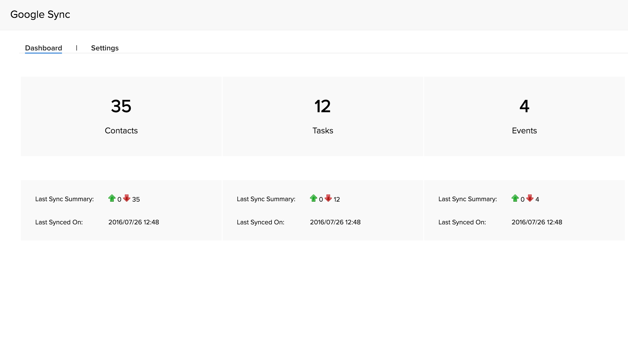Click the Contacts card label
Screen dimensions: 628x364
[121, 131]
